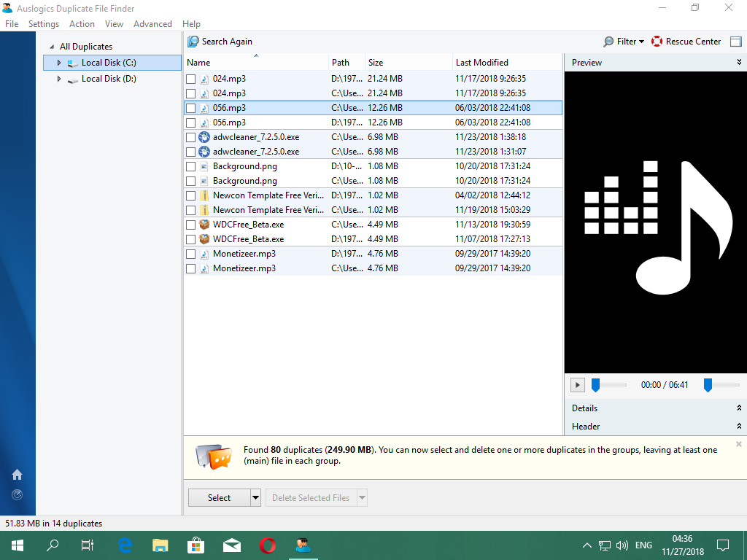Check 056.mp3 on D: drive
Image resolution: width=747 pixels, height=560 pixels.
190,122
